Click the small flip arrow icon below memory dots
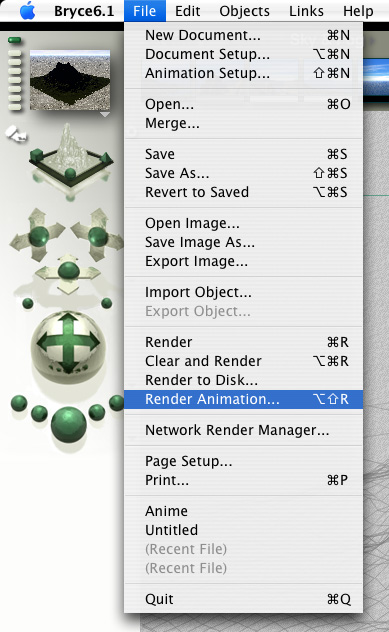389x632 pixels. (x=16, y=134)
